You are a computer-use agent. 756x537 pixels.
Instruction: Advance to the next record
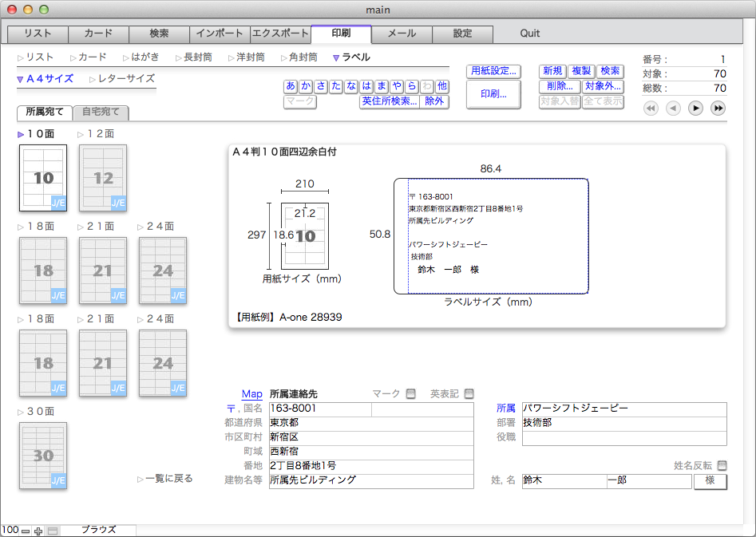point(695,109)
